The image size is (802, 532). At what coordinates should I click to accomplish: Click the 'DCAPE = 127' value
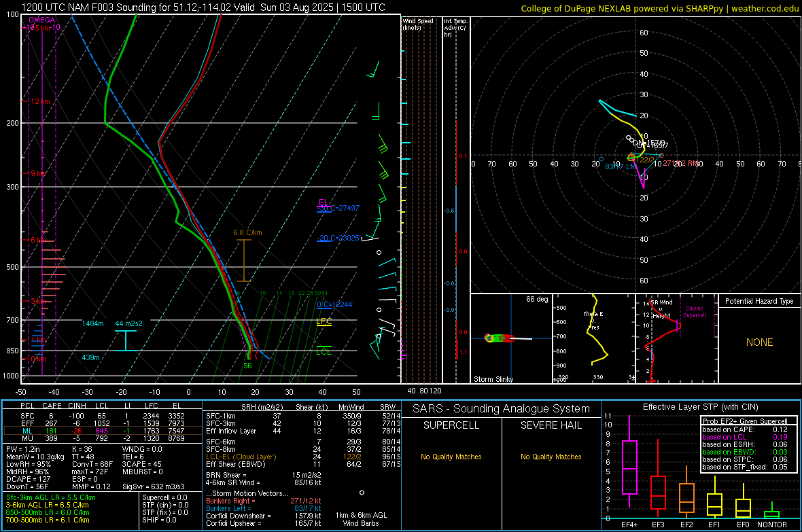tap(28, 479)
